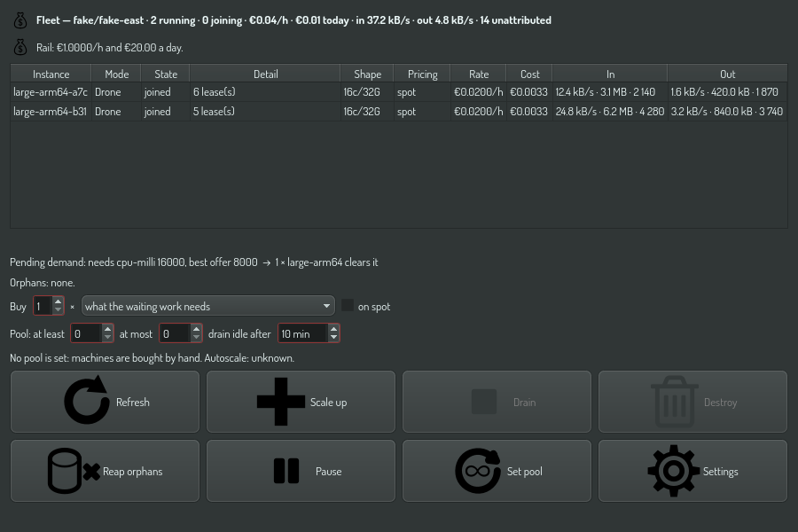The image size is (798, 532).
Task: Focus the Buy quantity input field
Action: click(x=43, y=306)
